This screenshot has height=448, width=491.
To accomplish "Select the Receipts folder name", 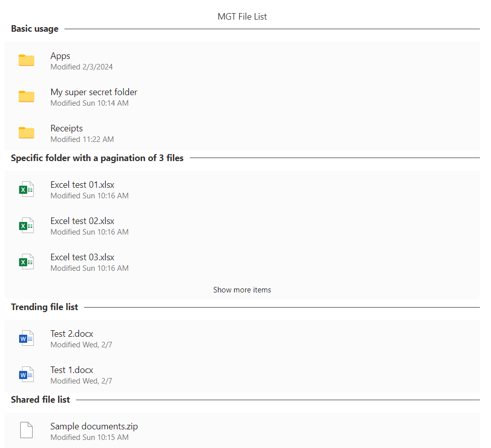I will point(66,128).
